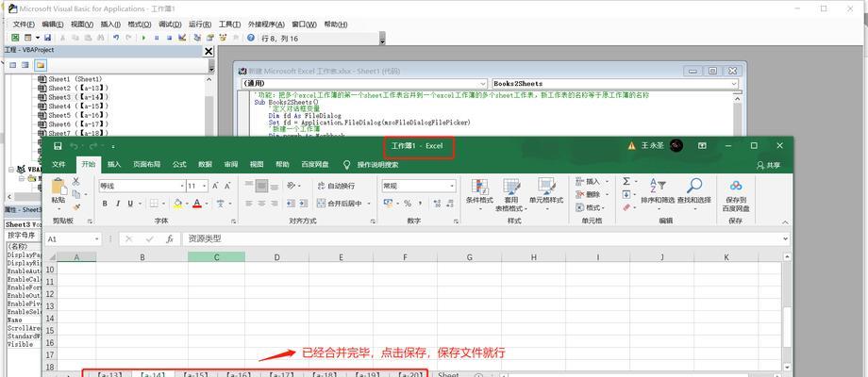This screenshot has height=377, width=868.
Task: Click the Cell Styles icon
Action: [546, 187]
